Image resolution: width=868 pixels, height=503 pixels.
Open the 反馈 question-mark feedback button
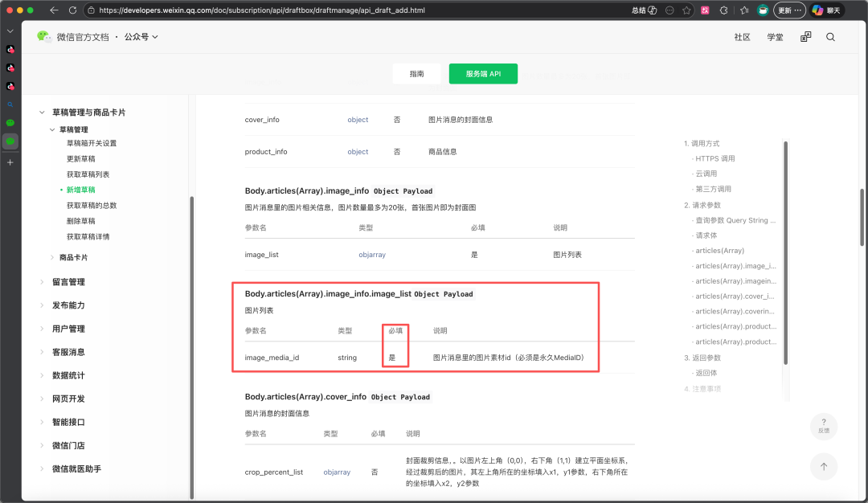[x=824, y=426]
